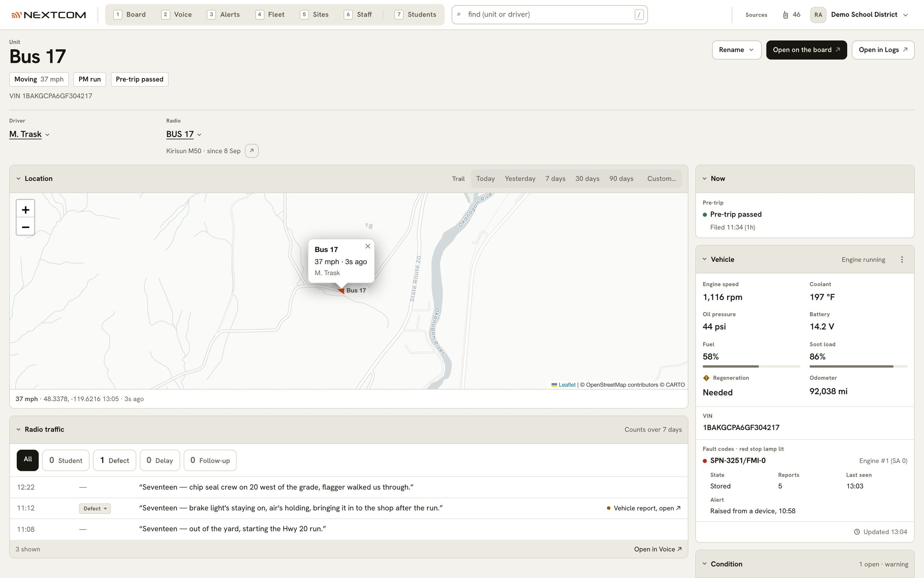This screenshot has height=578, width=924.
Task: Expand the Condition panel
Action: pyautogui.click(x=705, y=564)
